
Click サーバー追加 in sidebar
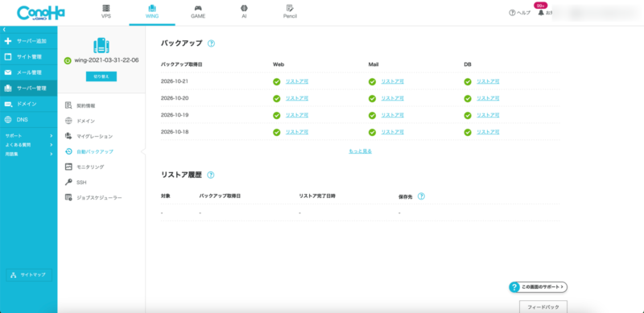coord(29,41)
